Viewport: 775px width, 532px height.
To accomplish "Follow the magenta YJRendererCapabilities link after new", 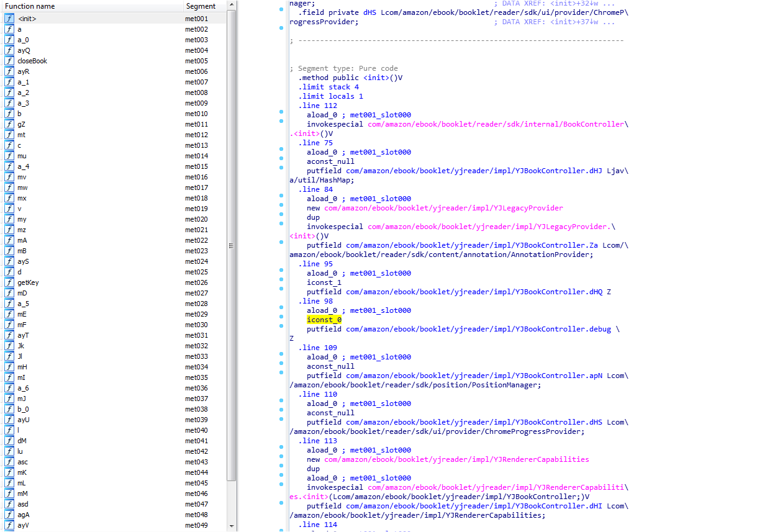I will [x=456, y=459].
